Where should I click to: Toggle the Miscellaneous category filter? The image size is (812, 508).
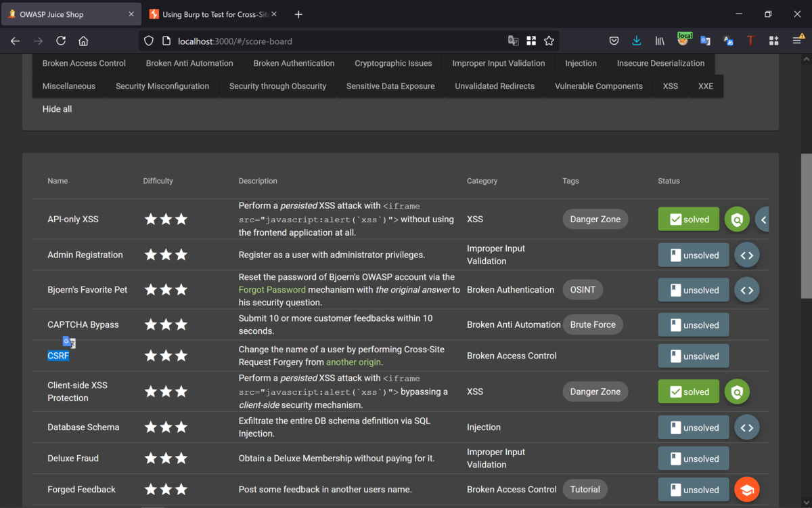(x=69, y=86)
